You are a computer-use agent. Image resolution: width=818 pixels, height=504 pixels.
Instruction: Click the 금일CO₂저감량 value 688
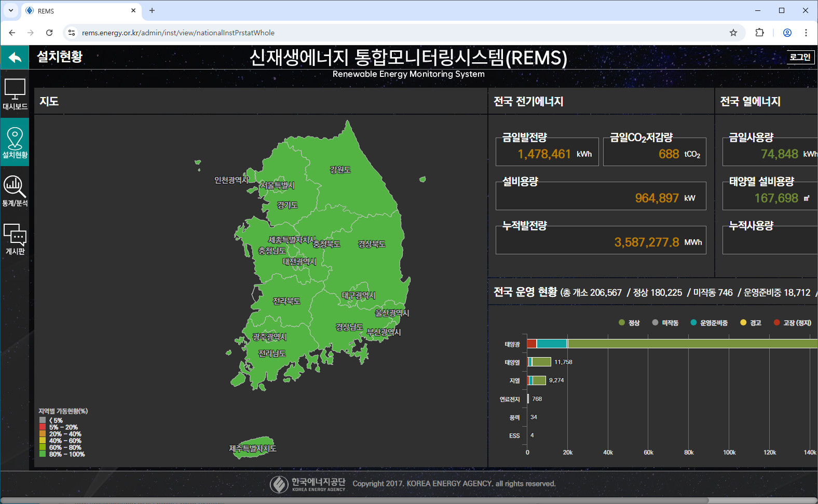coord(669,154)
